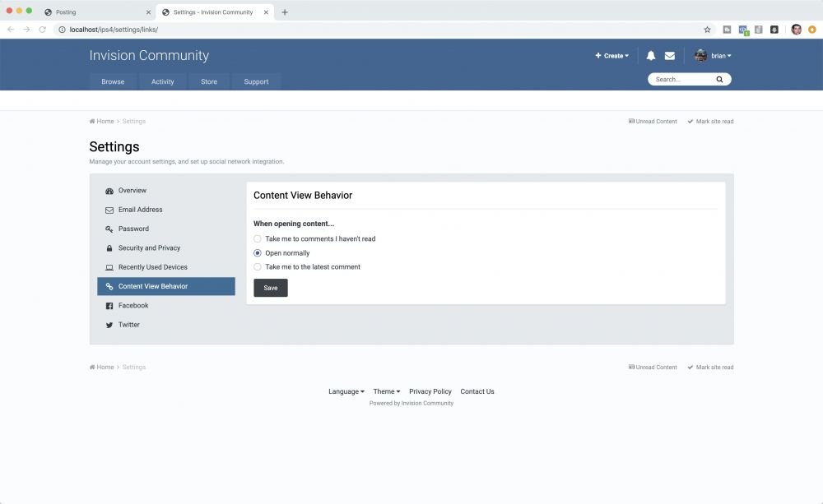Viewport: 823px width, 504px height.
Task: Open the Contact Us link
Action: 477,391
